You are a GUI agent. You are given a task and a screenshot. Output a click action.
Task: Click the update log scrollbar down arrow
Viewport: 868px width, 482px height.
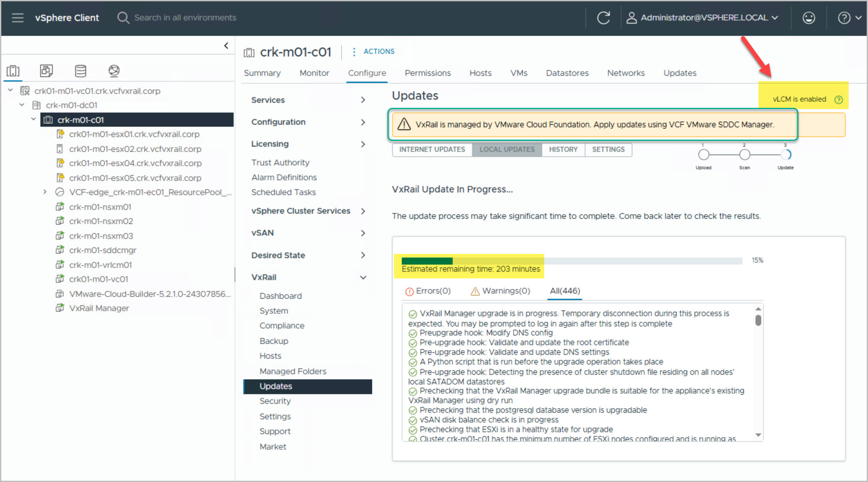[x=758, y=435]
